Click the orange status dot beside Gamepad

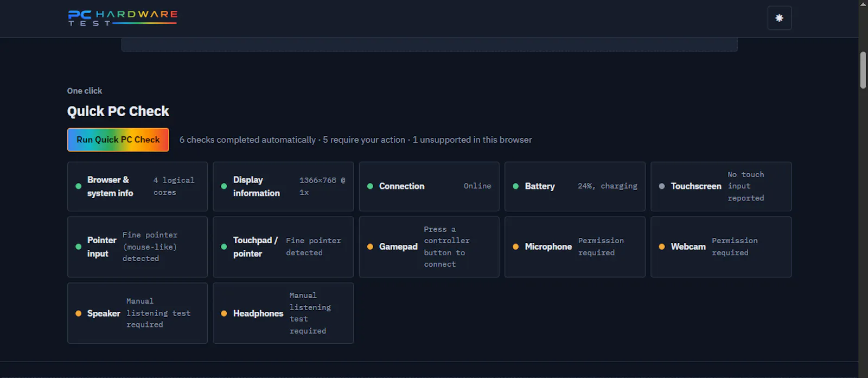tap(370, 247)
